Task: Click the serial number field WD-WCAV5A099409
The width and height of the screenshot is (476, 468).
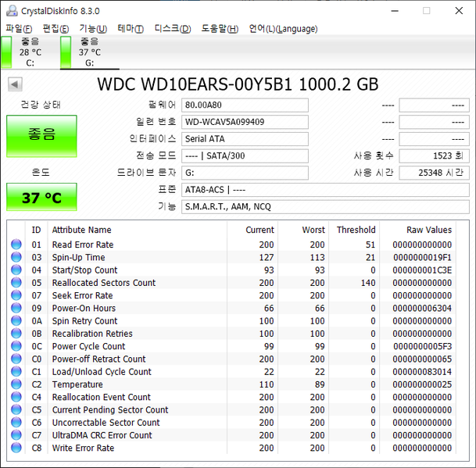Action: (245, 122)
